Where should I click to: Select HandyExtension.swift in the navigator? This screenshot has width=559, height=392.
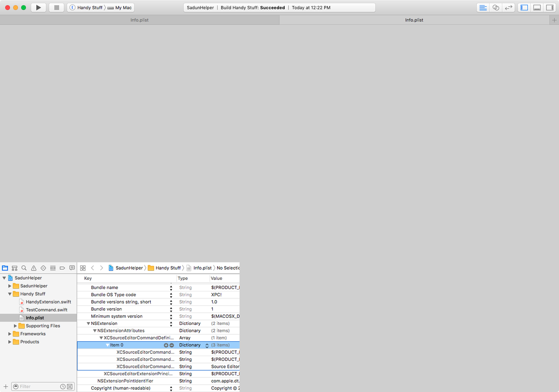click(x=48, y=302)
